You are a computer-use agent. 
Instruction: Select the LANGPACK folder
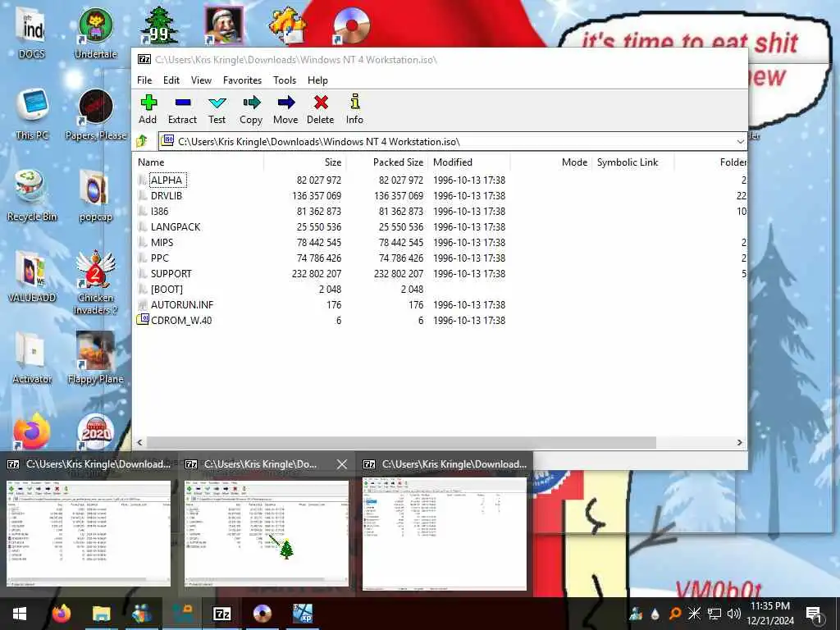[x=176, y=226]
